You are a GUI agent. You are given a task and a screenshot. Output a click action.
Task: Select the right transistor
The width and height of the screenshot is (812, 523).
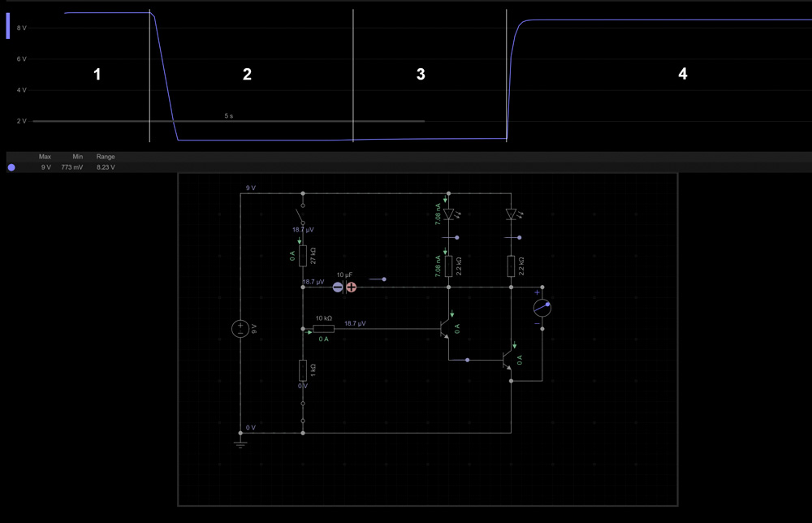(507, 359)
